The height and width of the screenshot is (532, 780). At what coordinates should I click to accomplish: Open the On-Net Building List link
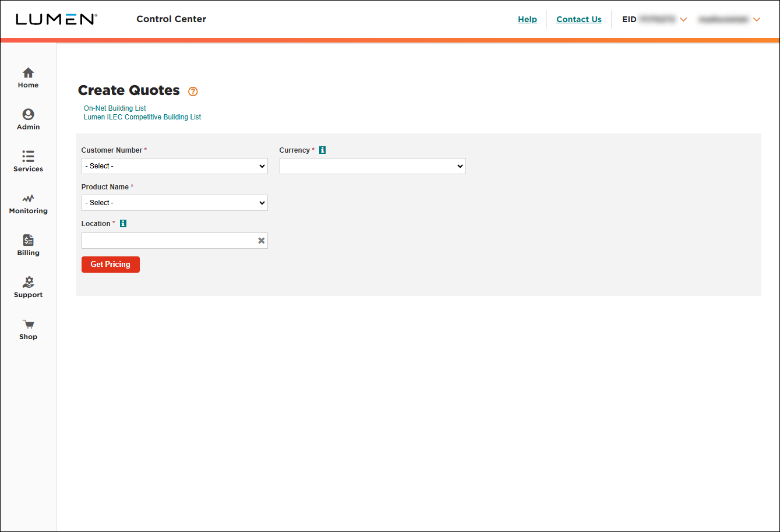point(115,108)
